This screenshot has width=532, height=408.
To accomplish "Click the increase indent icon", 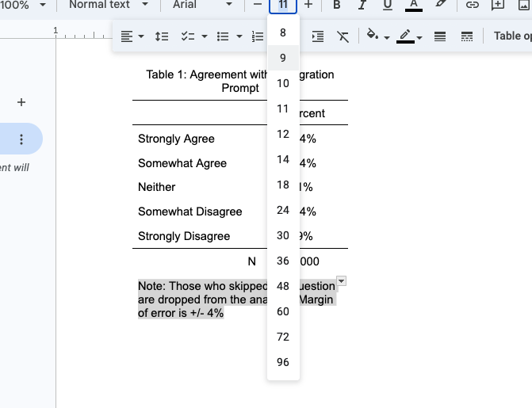I will click(318, 36).
